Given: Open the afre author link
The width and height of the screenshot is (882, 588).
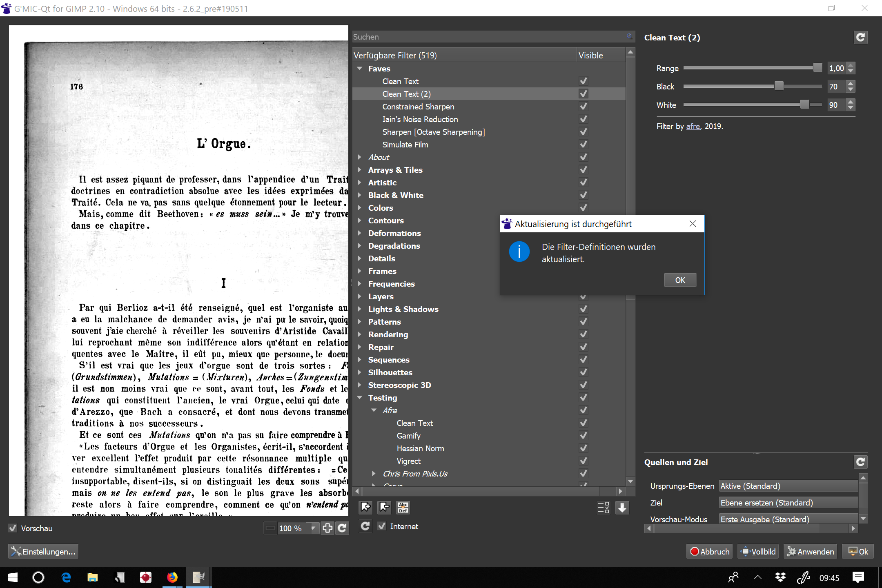Looking at the screenshot, I should pos(693,126).
